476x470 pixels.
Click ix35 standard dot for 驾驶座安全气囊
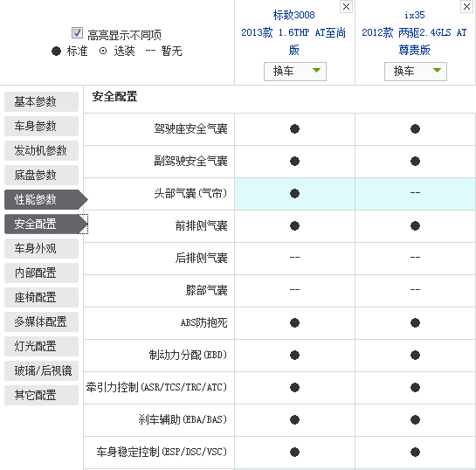415,129
